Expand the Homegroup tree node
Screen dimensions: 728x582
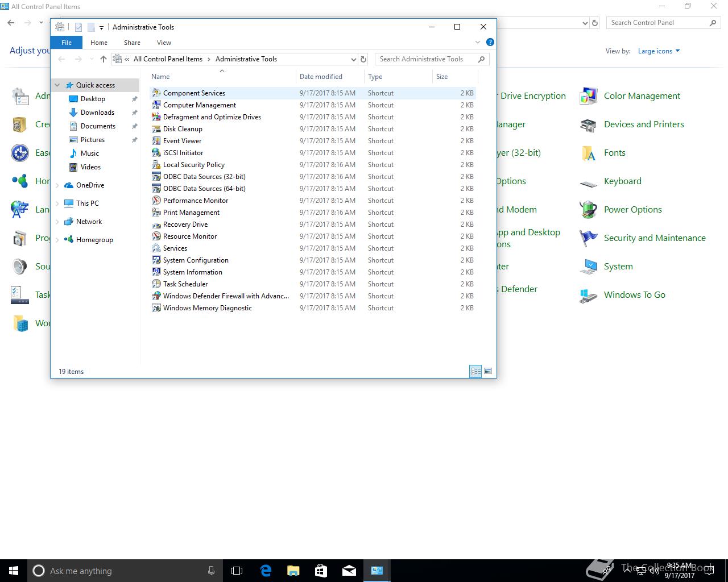pos(57,240)
